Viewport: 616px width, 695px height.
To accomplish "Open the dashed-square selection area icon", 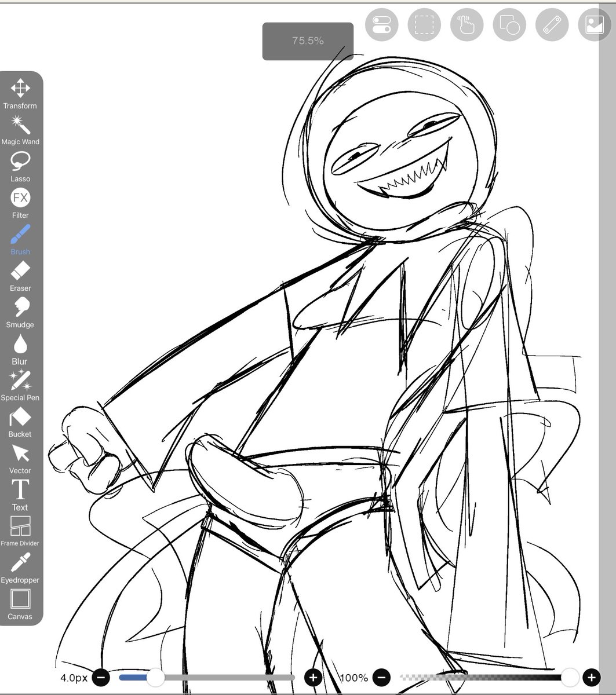I will tap(424, 25).
